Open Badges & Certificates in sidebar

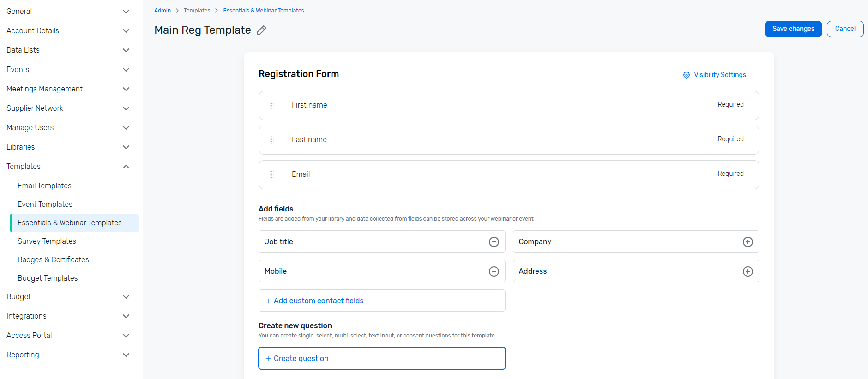[x=53, y=259]
